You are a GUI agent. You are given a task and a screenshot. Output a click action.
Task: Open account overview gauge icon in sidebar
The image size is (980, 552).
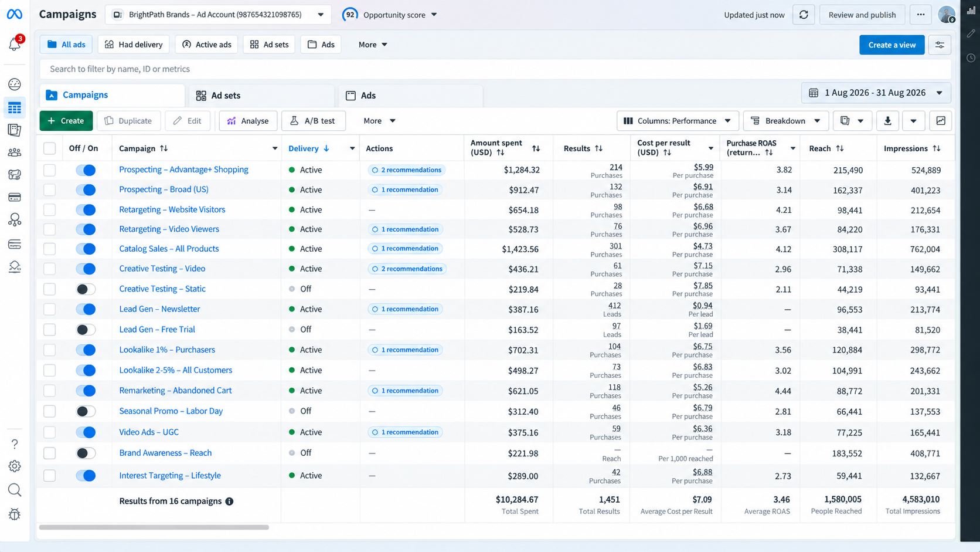coord(15,84)
